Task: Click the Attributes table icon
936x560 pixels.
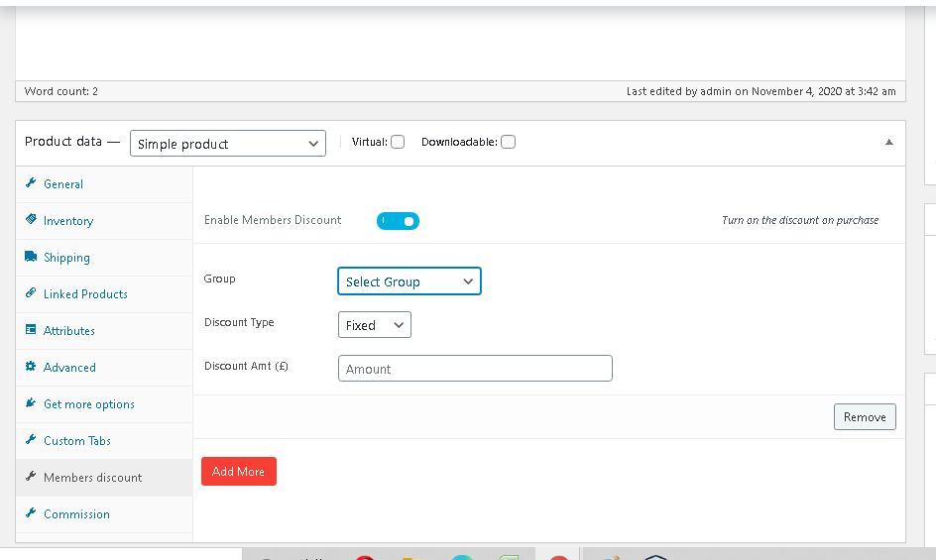Action: [x=31, y=330]
